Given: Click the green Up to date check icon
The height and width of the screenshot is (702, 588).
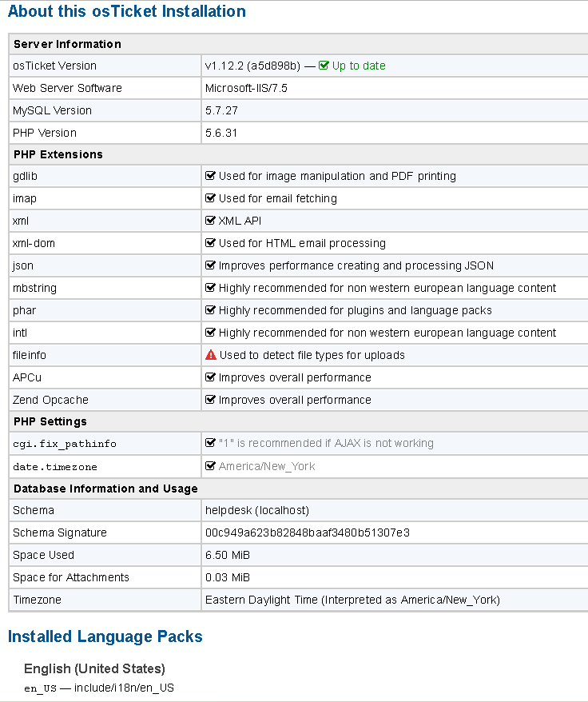Looking at the screenshot, I should tap(324, 66).
